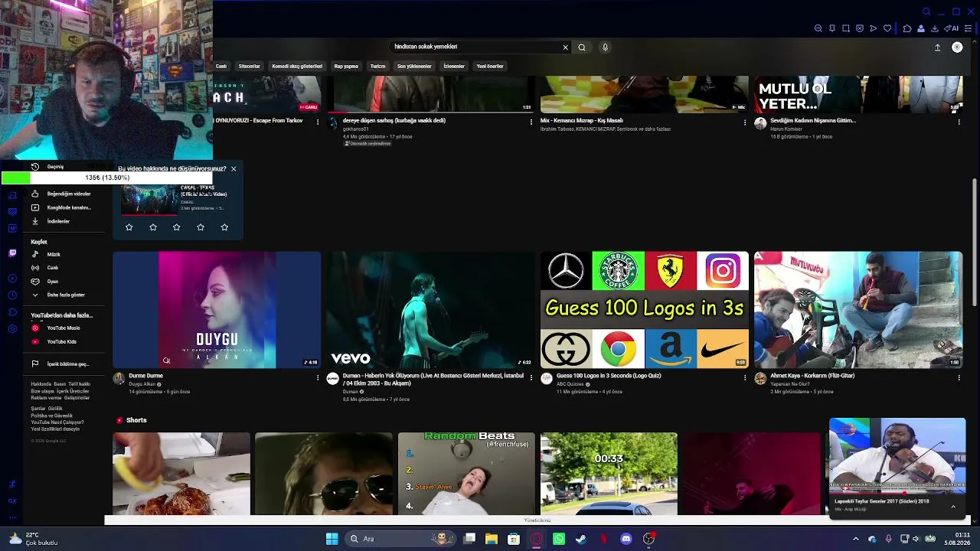Click in the YouTube search field
The width and height of the screenshot is (980, 551).
(476, 47)
